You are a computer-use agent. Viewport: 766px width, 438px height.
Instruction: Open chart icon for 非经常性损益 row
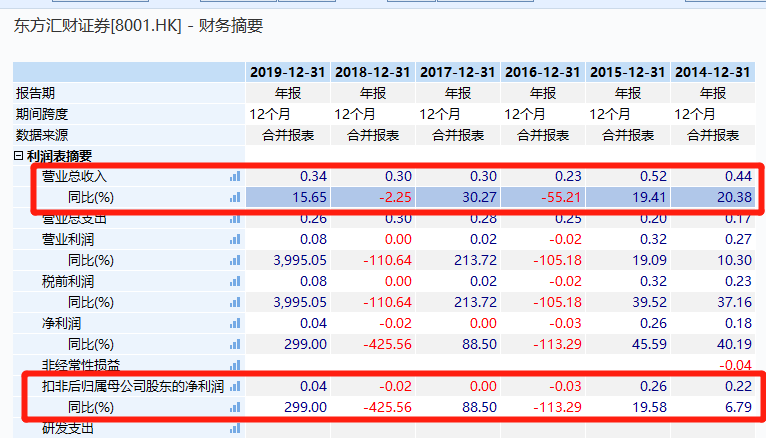(236, 365)
